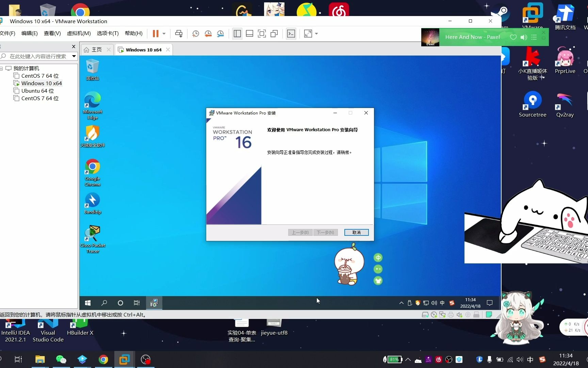Click the message log note icon
Viewport: 588px width, 368px height.
pyautogui.click(x=489, y=315)
